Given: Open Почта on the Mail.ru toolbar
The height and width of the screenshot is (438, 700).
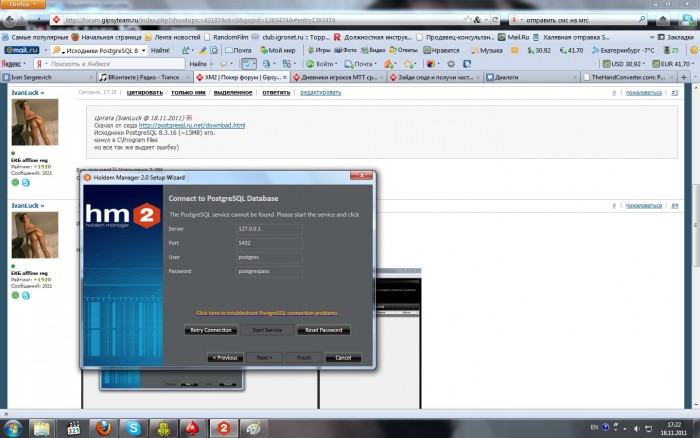Looking at the screenshot, I should (238, 50).
